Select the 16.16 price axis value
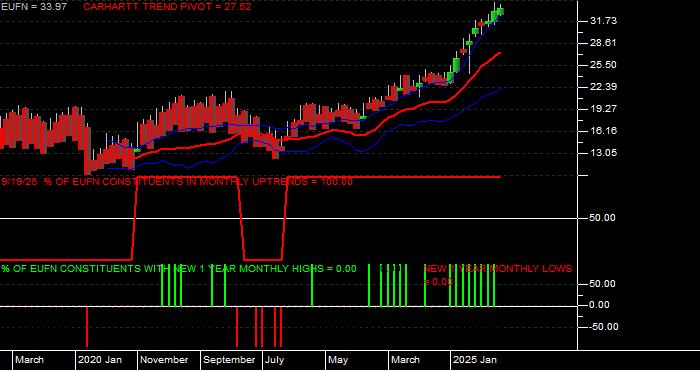 pyautogui.click(x=603, y=131)
